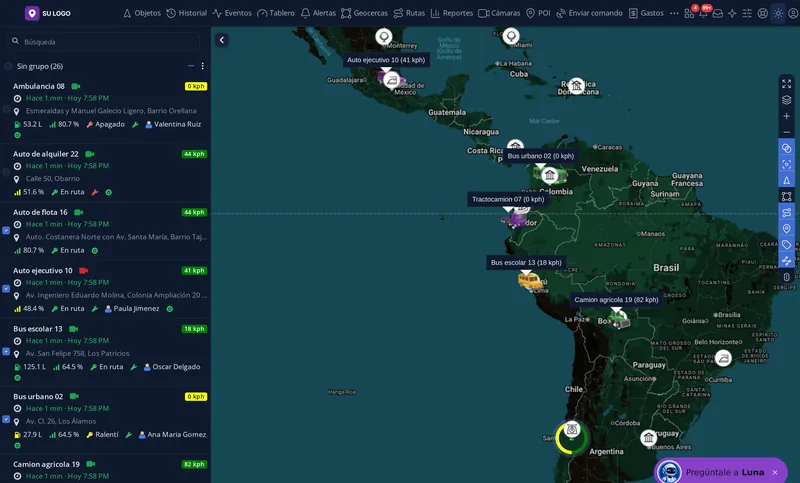This screenshot has width=800, height=483.
Task: Open Camion agricola 19 camera icon
Action: point(91,464)
